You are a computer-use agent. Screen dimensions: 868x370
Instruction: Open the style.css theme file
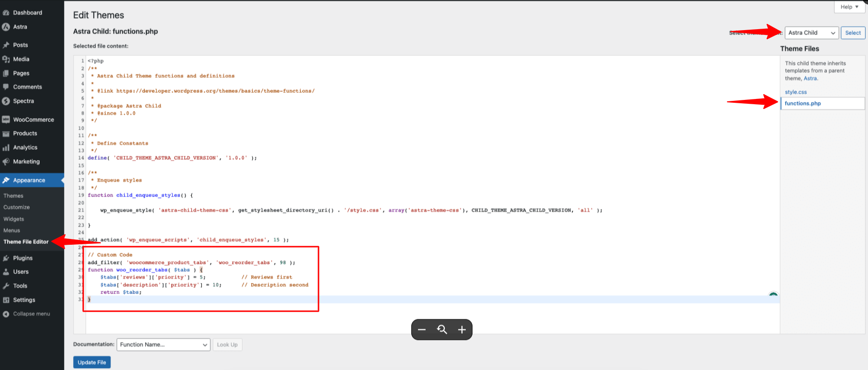[795, 92]
